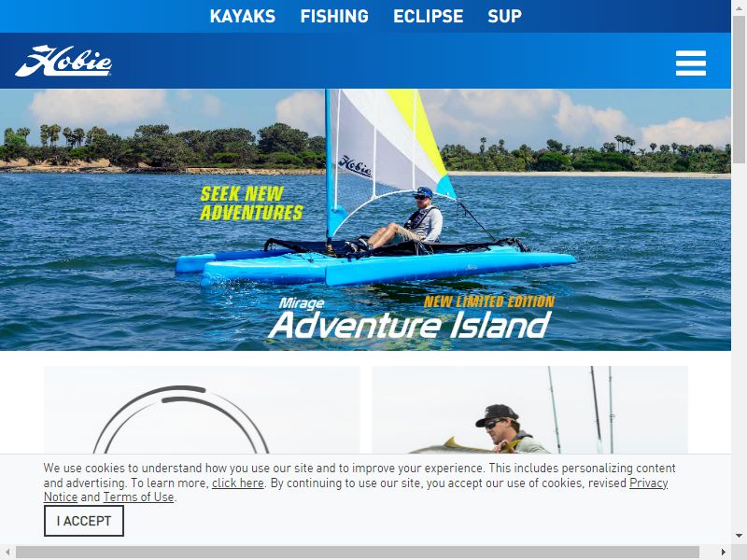Open the Terms of Use link
747x560 pixels.
pos(138,497)
